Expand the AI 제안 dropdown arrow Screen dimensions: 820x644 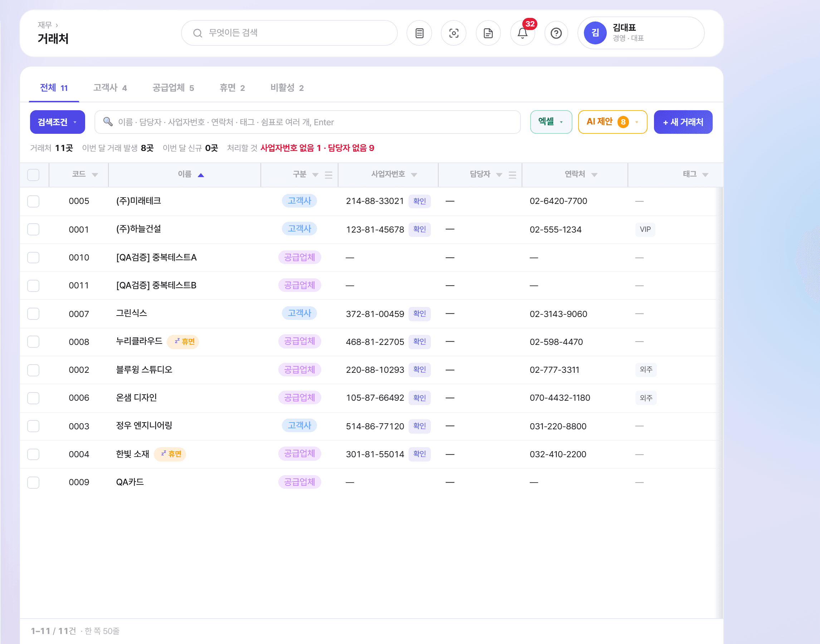637,122
